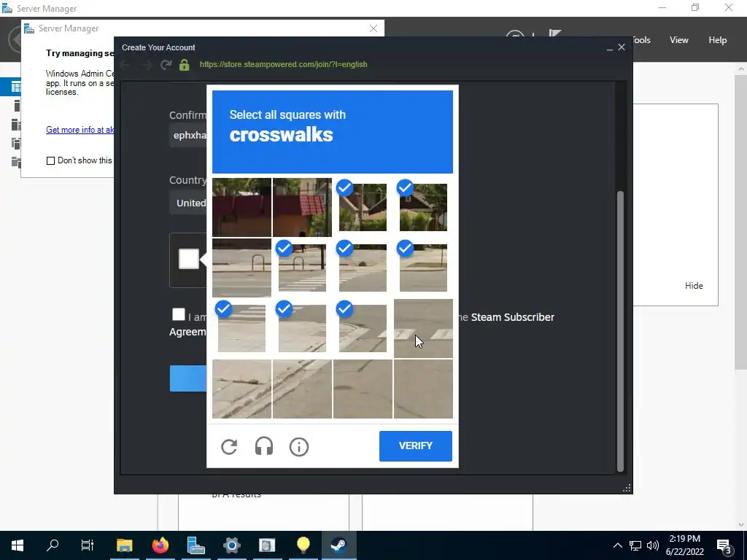
Task: Show hidden system tray icons
Action: (617, 545)
